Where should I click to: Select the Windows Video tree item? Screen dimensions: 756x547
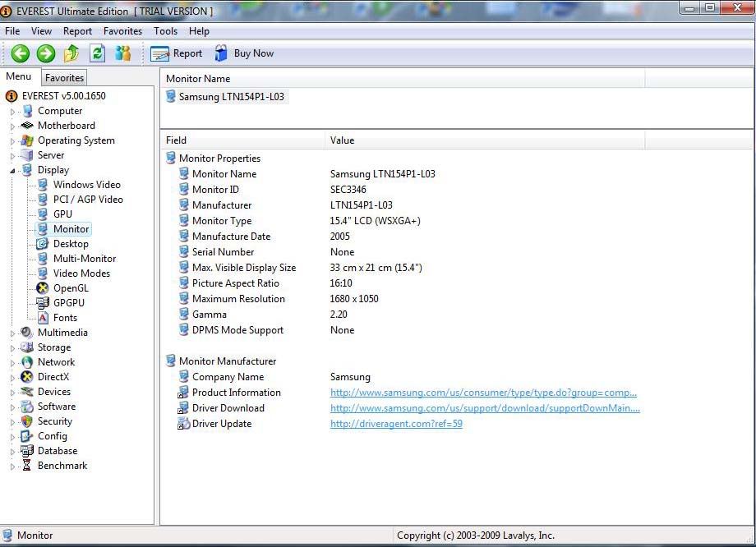click(x=87, y=185)
